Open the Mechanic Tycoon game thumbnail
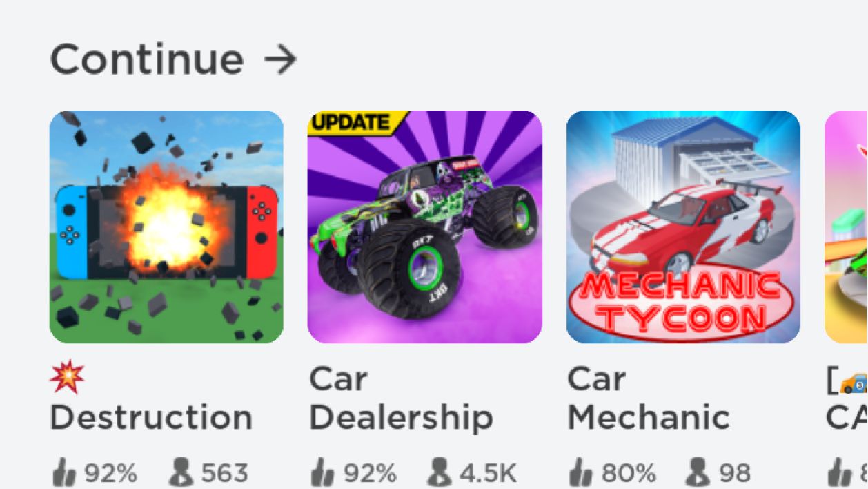This screenshot has height=489, width=868. 683,227
